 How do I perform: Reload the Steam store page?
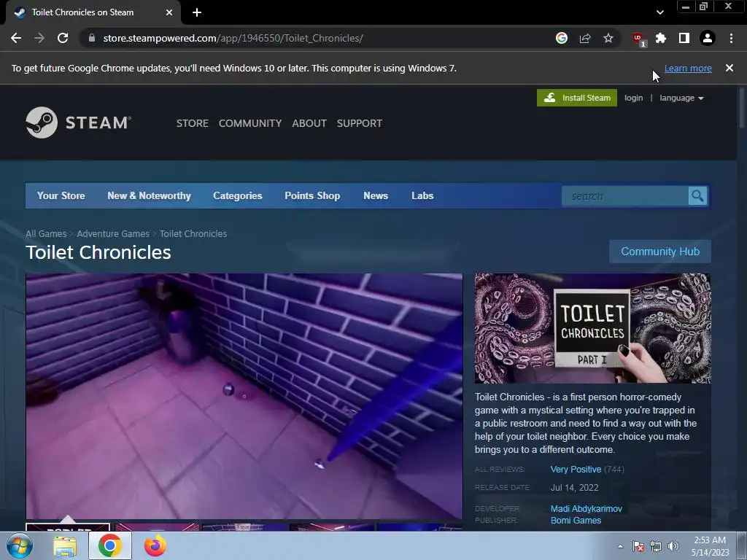click(63, 38)
